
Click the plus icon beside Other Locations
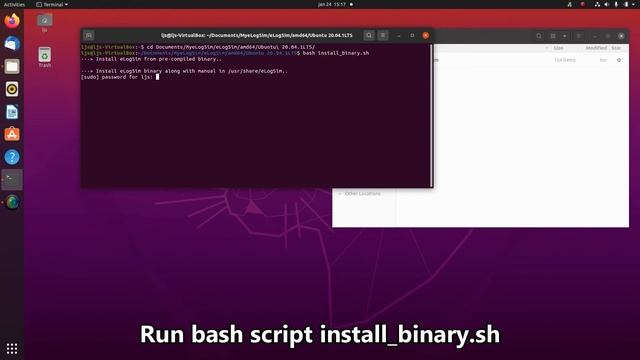[340, 193]
